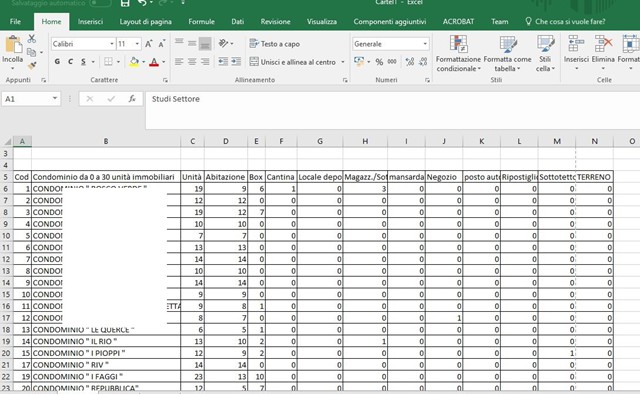The width and height of the screenshot is (640, 394).
Task: Click the percent style icon
Action: pos(379,62)
